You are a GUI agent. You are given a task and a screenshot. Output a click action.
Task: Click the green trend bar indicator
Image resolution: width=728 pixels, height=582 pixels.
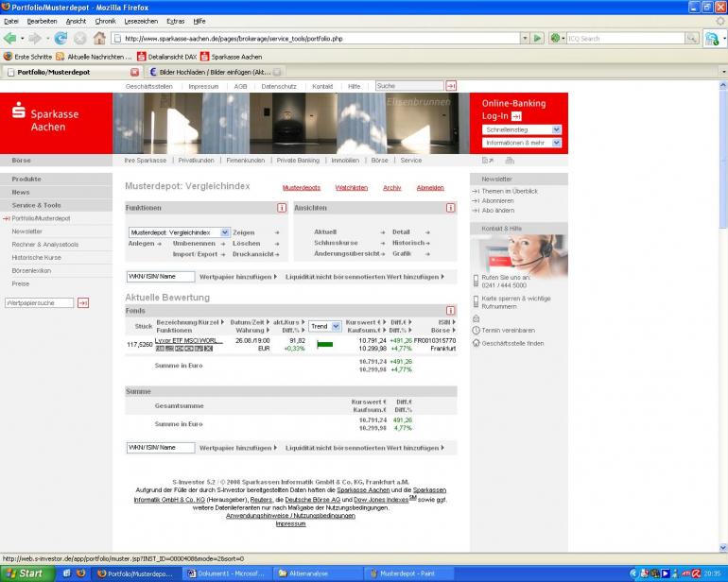(324, 344)
